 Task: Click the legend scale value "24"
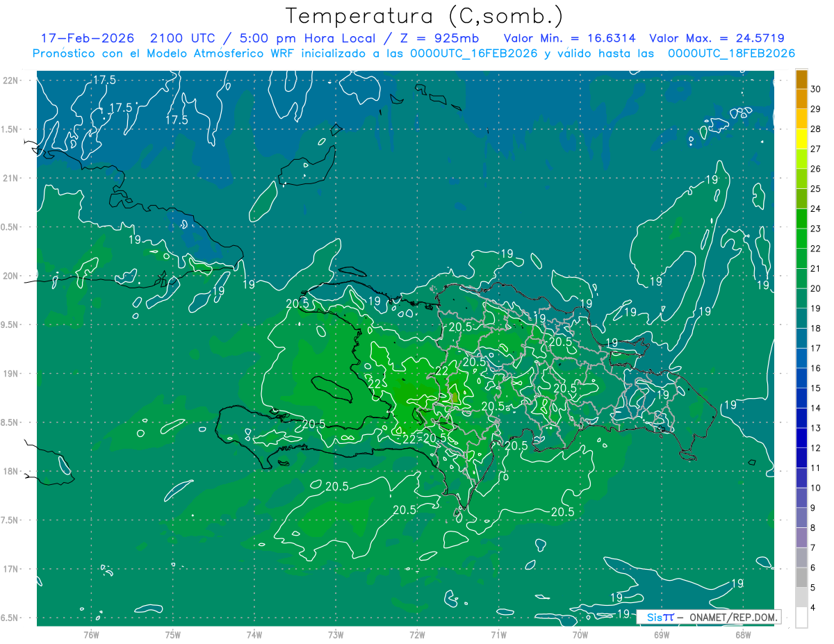tap(816, 208)
